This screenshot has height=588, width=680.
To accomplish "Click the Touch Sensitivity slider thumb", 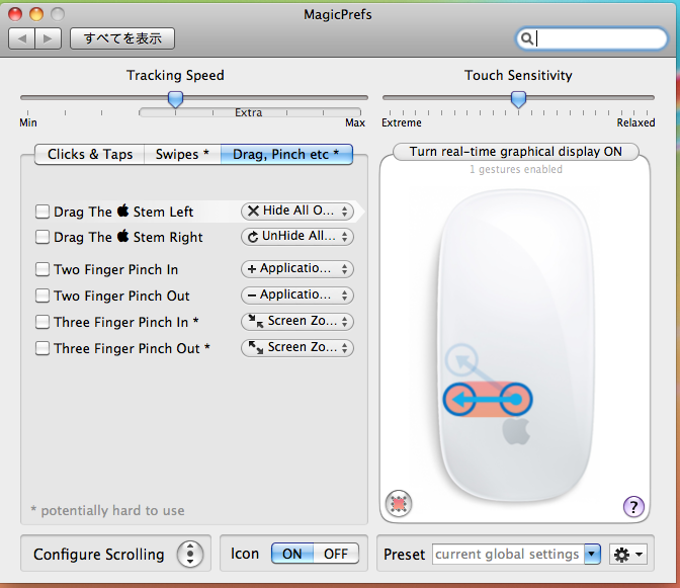I will tap(518, 99).
